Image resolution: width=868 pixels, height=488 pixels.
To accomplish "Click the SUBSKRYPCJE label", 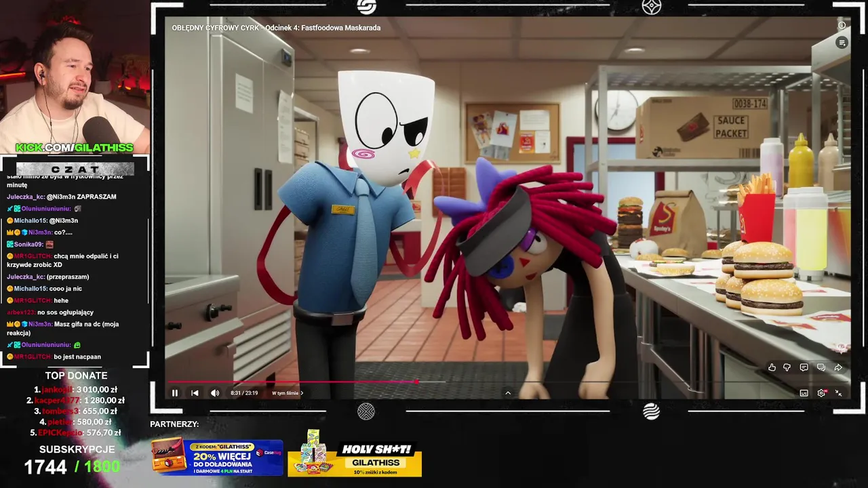I will pos(77,449).
